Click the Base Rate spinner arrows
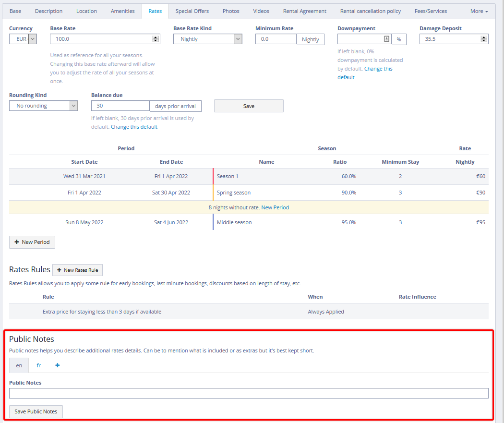 pyautogui.click(x=156, y=39)
